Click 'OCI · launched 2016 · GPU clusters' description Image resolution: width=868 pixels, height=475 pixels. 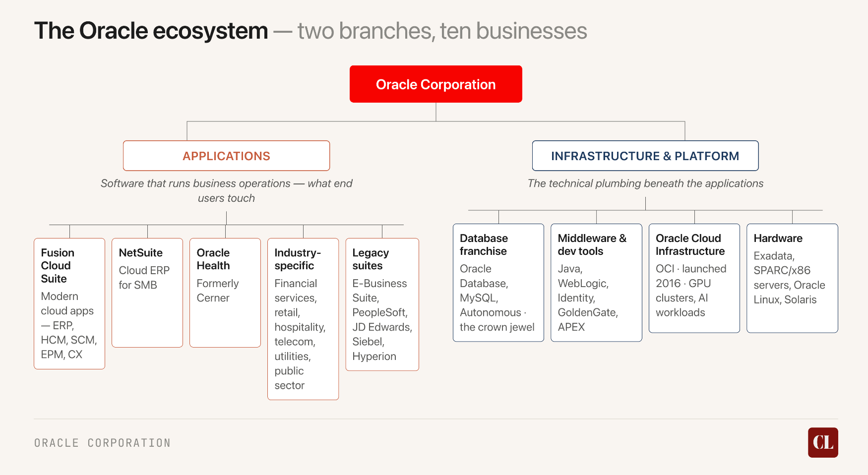[x=691, y=291]
